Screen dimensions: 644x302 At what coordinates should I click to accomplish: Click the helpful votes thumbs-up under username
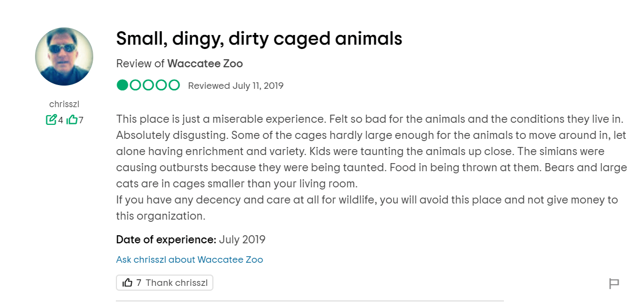click(72, 120)
